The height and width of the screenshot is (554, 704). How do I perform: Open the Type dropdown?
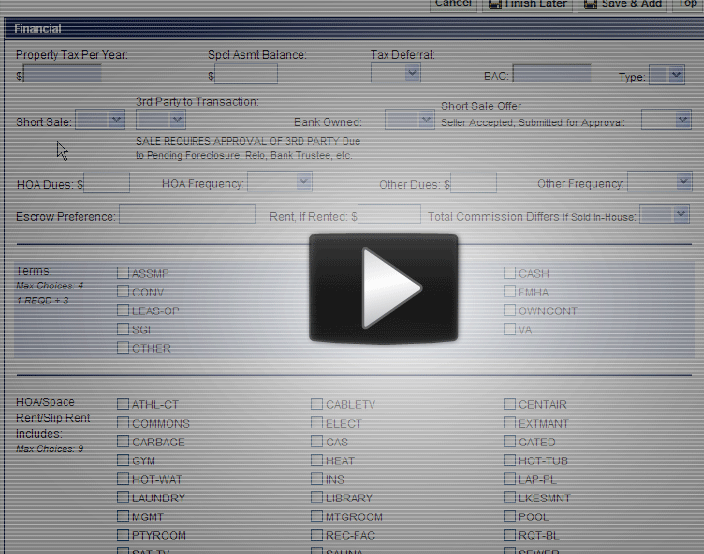(x=667, y=75)
